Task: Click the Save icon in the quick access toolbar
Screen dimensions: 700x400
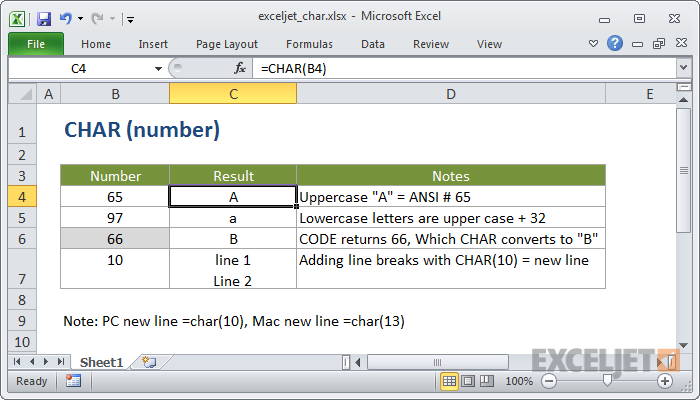Action: click(x=43, y=17)
